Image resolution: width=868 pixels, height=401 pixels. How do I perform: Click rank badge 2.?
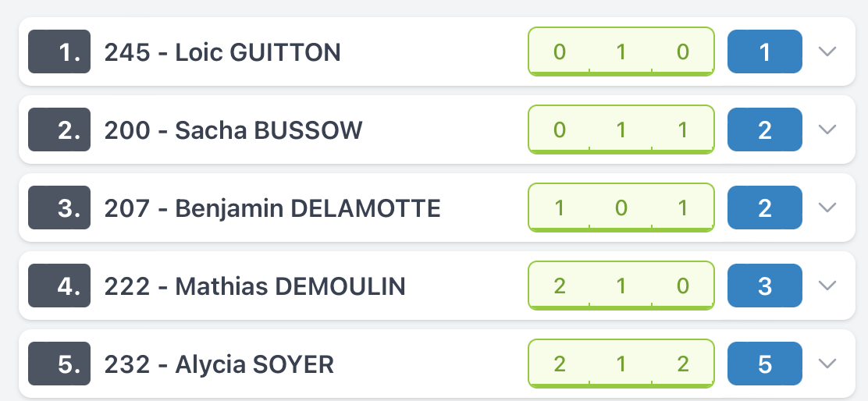(59, 130)
